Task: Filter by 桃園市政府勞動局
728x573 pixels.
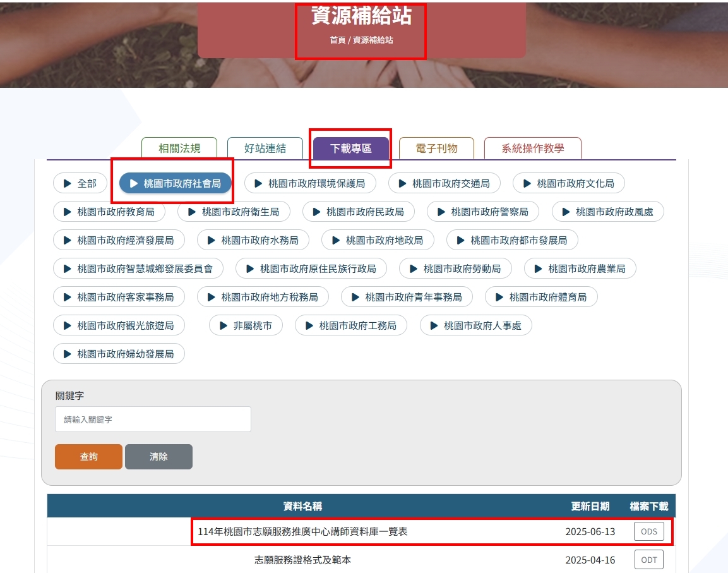Action: click(x=455, y=268)
